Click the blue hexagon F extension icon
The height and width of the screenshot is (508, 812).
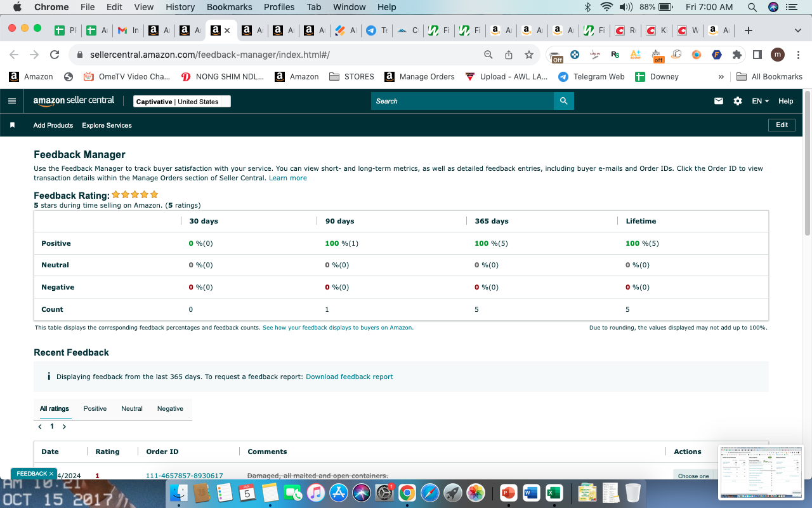pos(716,55)
